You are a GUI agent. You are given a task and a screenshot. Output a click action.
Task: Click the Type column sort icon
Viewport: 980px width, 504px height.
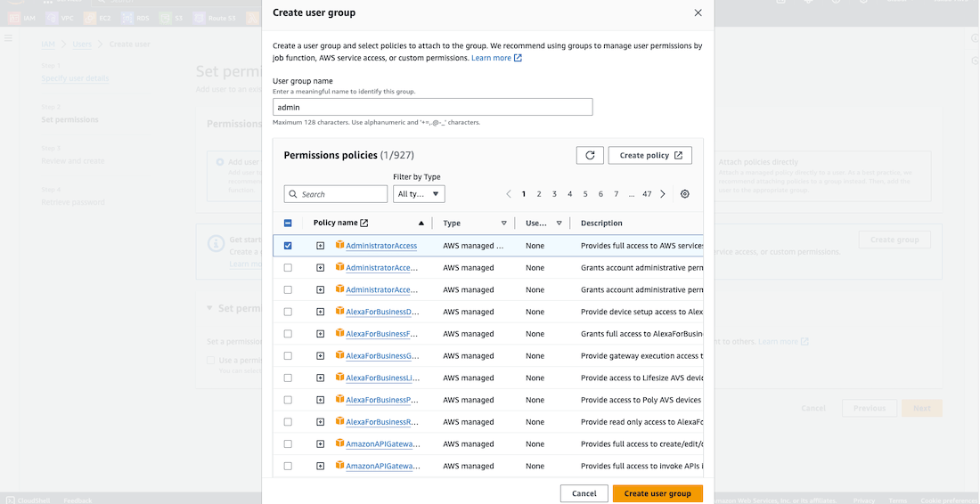tap(503, 224)
